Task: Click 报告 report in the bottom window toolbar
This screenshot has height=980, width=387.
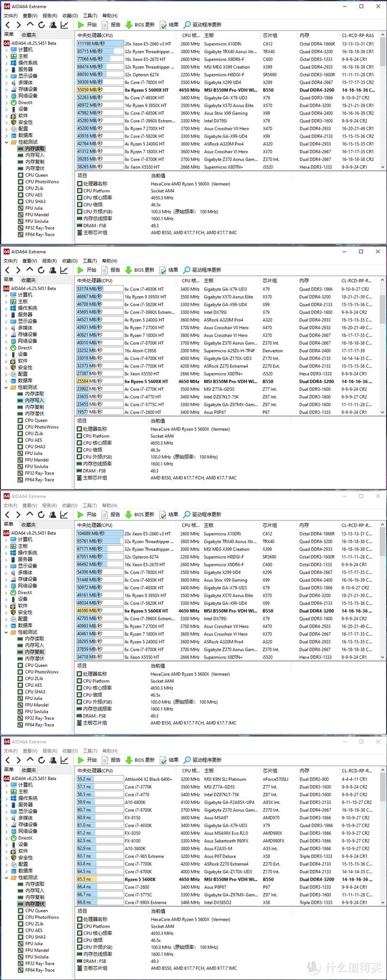Action: tap(111, 760)
